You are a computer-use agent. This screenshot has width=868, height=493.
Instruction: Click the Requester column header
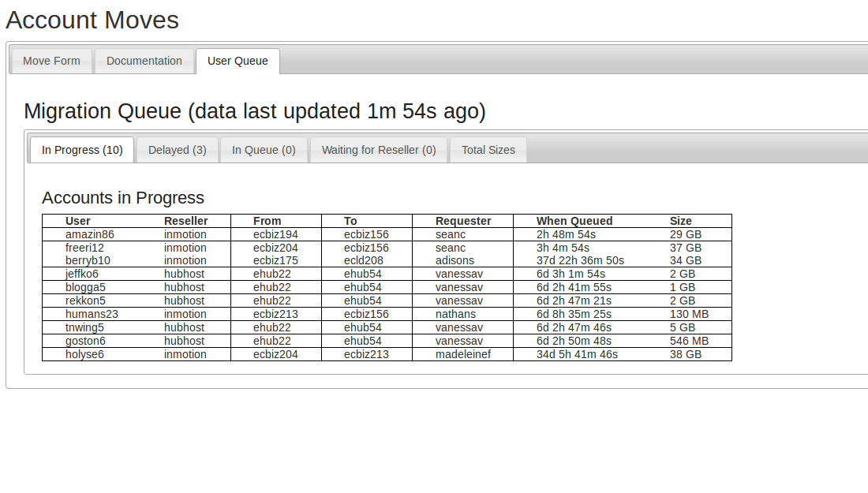point(463,221)
